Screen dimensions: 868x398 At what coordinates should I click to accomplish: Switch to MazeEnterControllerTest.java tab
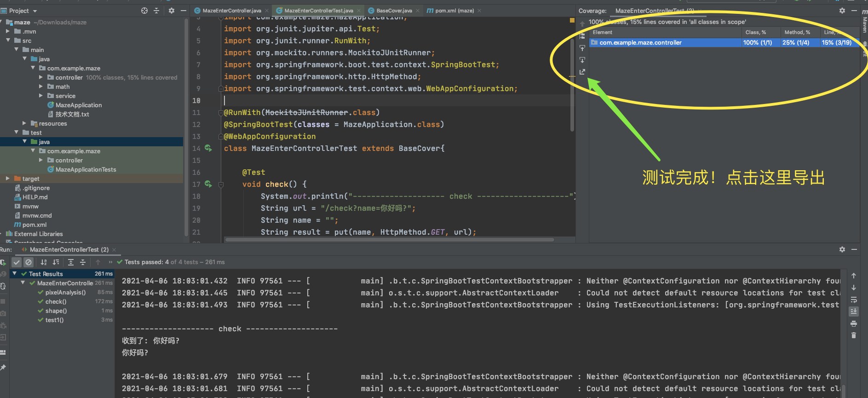pos(318,11)
